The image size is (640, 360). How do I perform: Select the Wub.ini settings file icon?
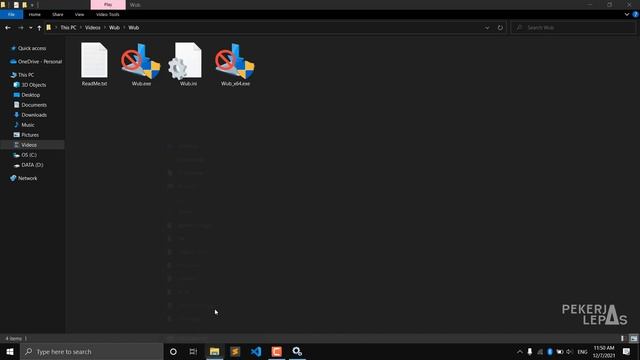pyautogui.click(x=186, y=60)
